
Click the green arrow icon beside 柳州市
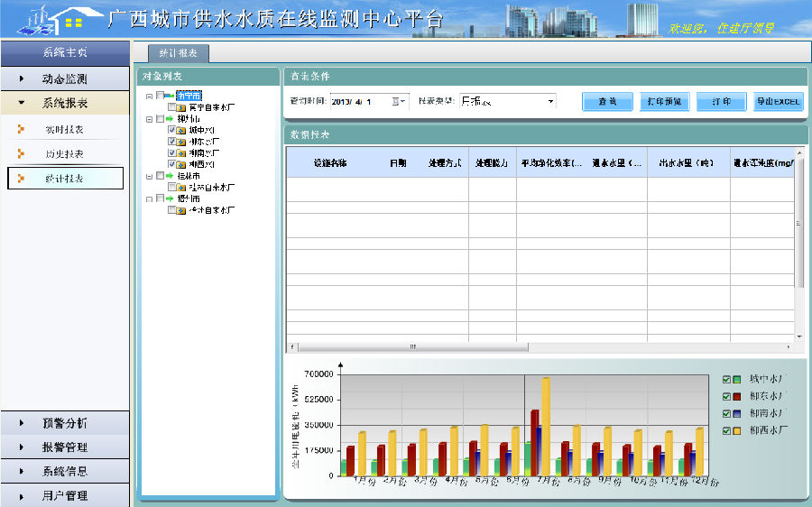coord(170,119)
